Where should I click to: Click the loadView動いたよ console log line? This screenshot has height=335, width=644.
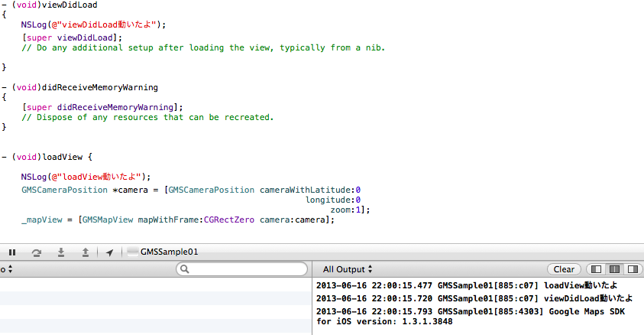coord(467,285)
